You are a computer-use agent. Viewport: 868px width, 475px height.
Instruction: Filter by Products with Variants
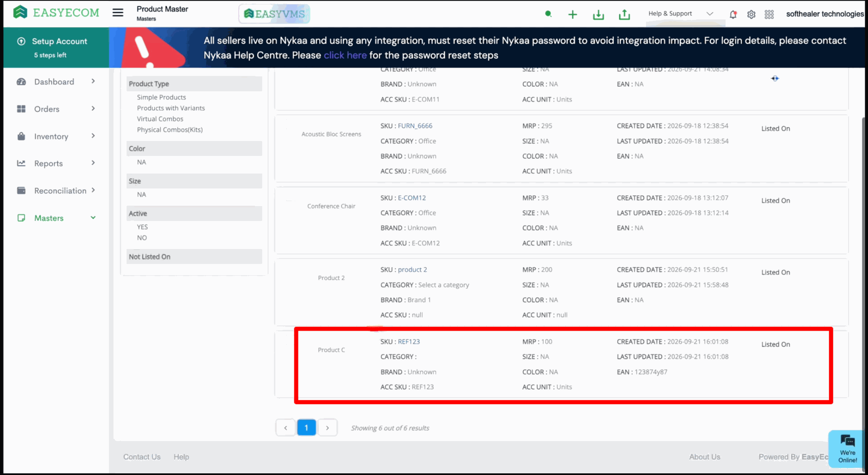pyautogui.click(x=171, y=108)
